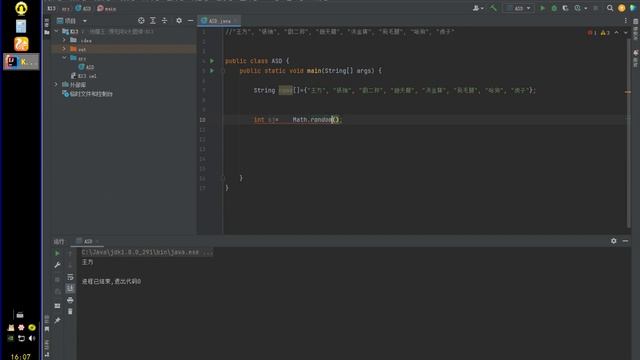Click the Run with Coverage icon
Screen dimensions: 640x360
[565, 8]
